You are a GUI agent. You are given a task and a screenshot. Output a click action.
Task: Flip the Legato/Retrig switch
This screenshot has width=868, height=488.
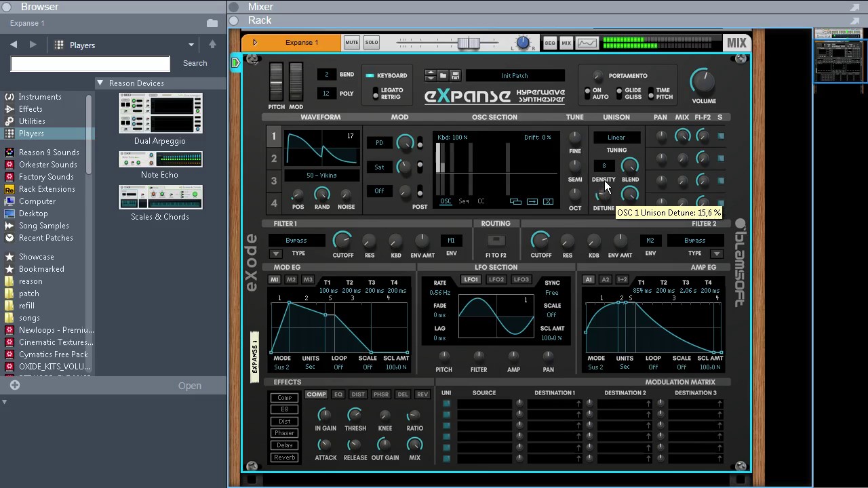click(376, 94)
